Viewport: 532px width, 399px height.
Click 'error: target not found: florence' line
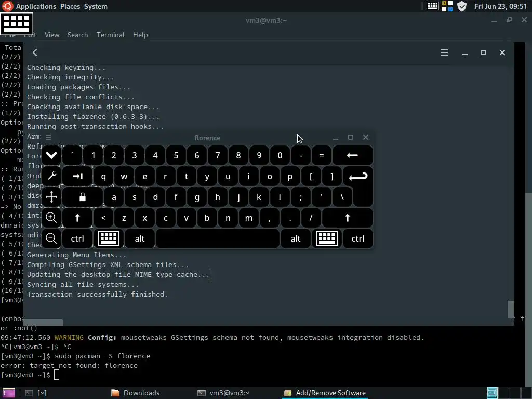pyautogui.click(x=69, y=365)
